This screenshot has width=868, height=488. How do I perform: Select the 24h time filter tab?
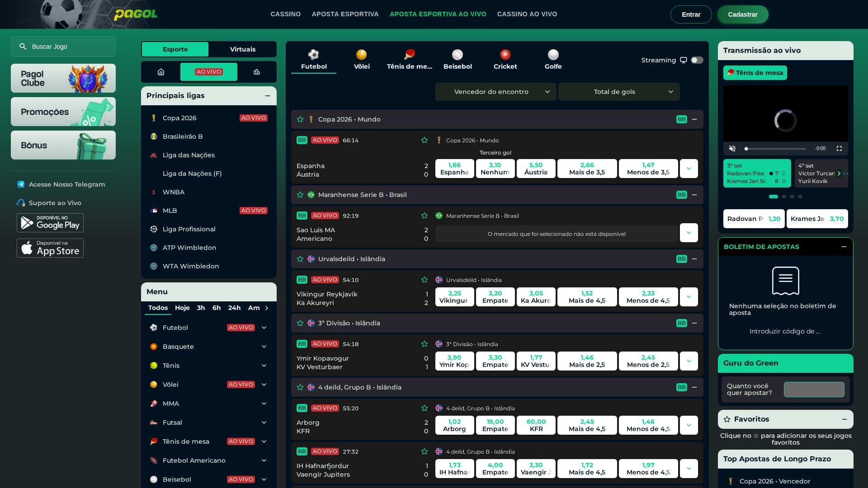click(234, 308)
